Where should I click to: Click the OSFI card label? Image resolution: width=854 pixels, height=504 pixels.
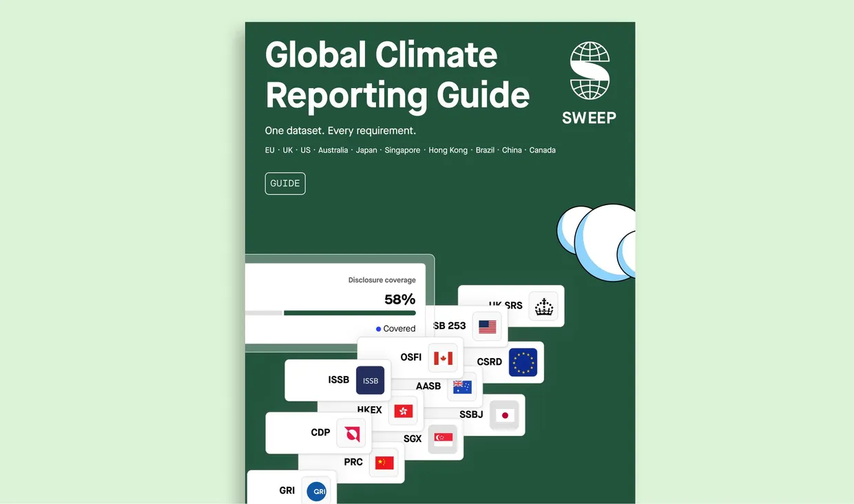[x=411, y=357]
